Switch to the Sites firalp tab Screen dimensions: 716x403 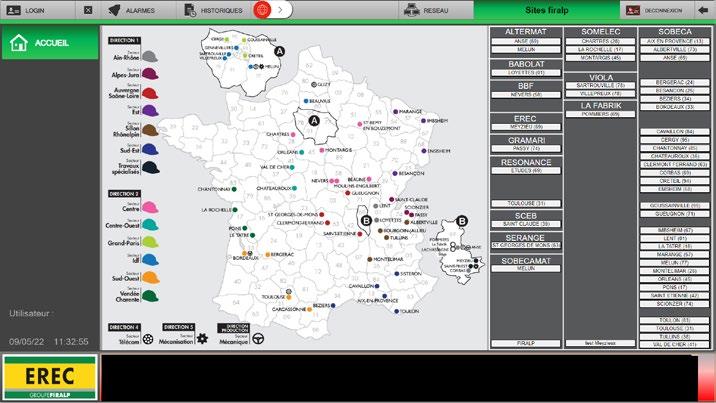click(547, 10)
